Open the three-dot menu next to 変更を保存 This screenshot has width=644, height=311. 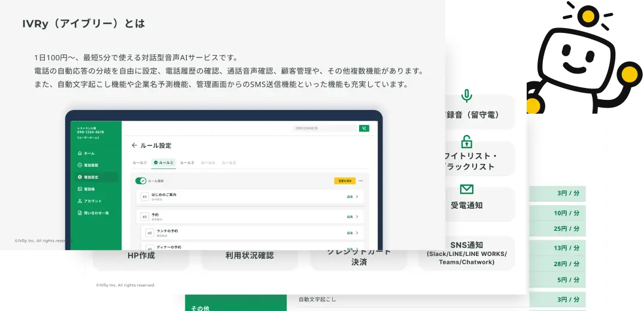(361, 181)
